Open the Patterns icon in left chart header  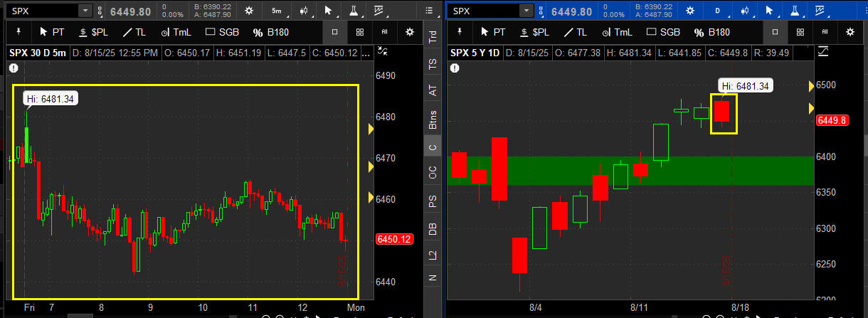(x=378, y=11)
